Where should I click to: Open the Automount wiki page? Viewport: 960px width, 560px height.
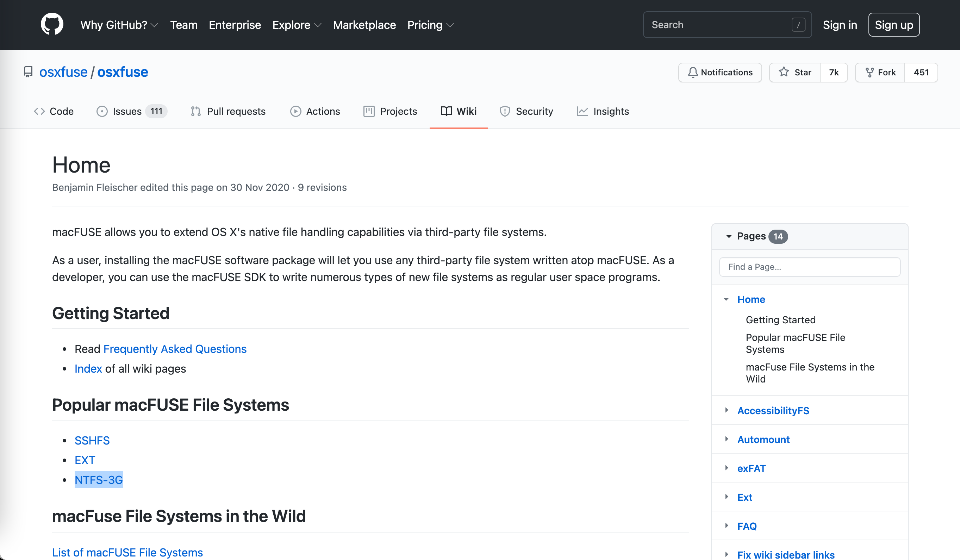(x=763, y=440)
